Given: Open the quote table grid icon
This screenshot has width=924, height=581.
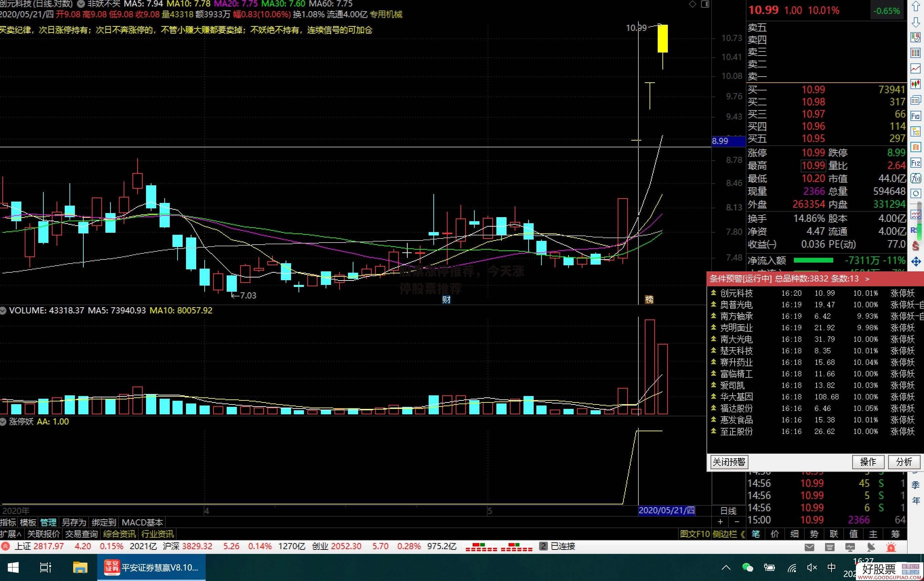Looking at the screenshot, I should coord(916,53).
